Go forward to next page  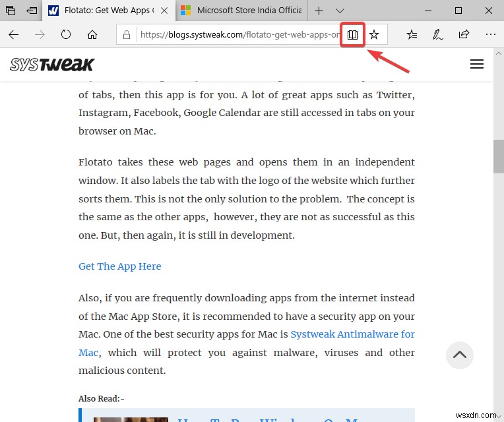coord(40,34)
